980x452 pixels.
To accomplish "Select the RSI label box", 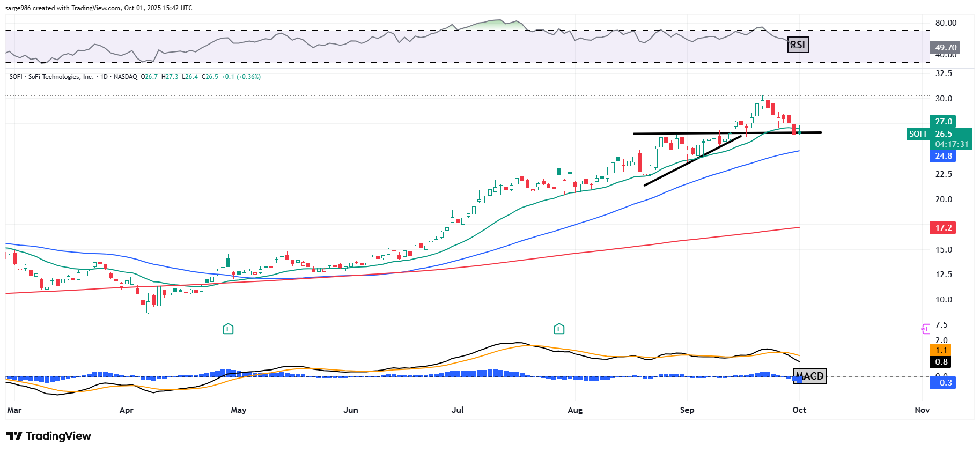I will tap(798, 45).
